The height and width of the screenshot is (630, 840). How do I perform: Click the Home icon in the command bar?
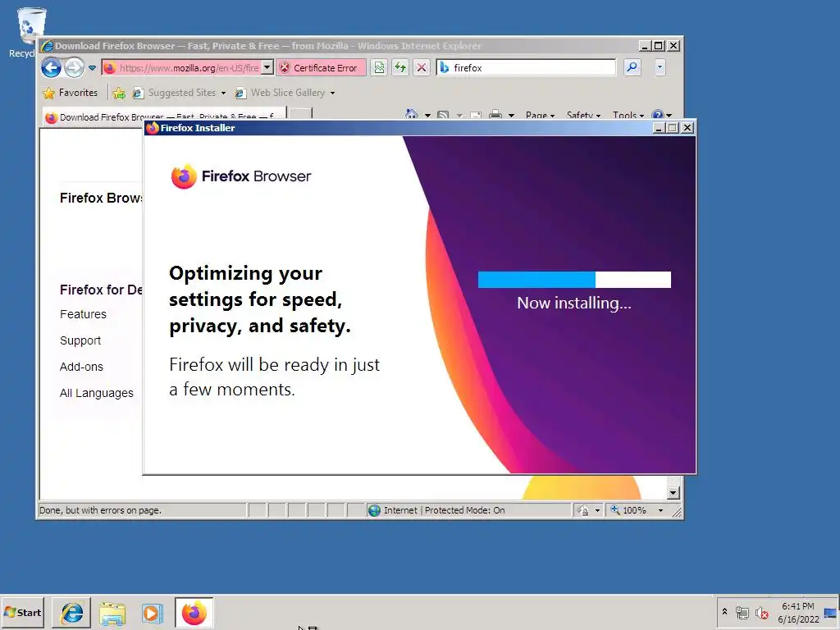coord(412,115)
